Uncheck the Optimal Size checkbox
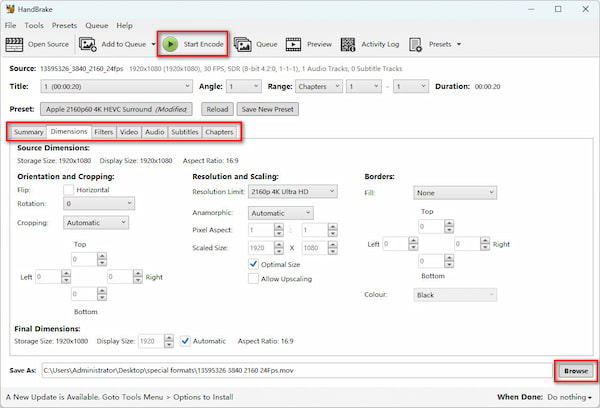Image resolution: width=600 pixels, height=408 pixels. (x=253, y=264)
